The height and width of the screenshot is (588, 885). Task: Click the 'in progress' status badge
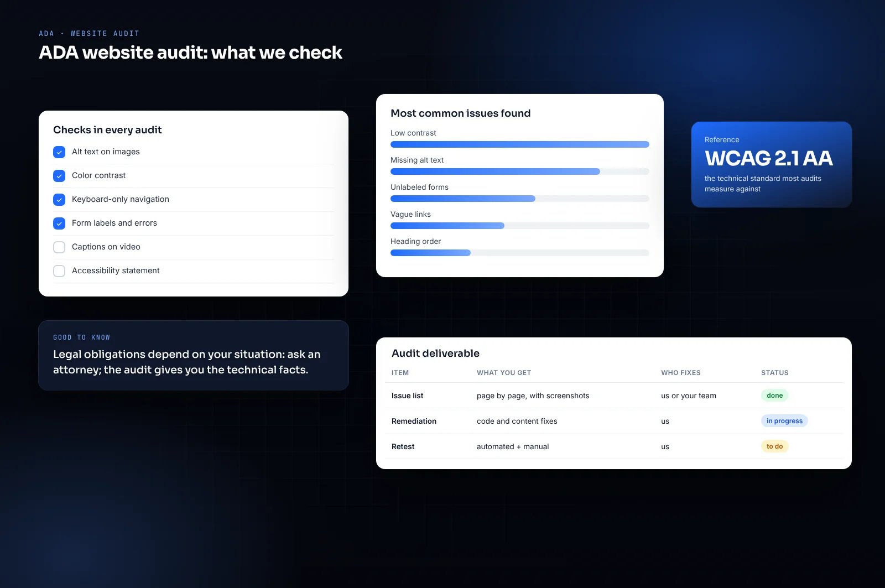[x=784, y=421]
